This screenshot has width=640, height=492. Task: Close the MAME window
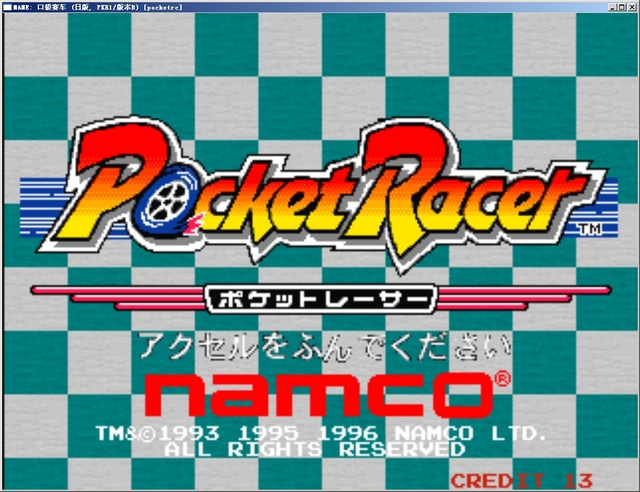point(630,7)
